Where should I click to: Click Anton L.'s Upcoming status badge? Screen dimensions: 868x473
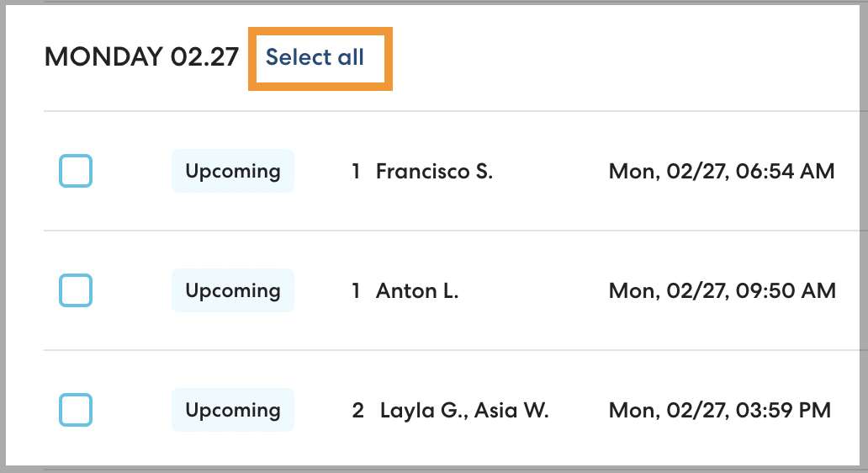pyautogui.click(x=233, y=290)
